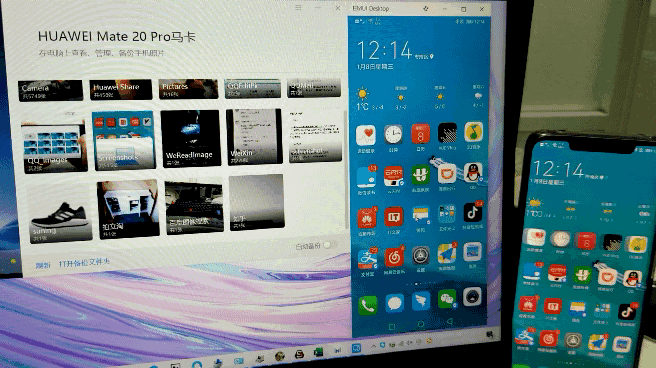This screenshot has width=656, height=368.
Task: Pin the EMUI Desktop window
Action: point(425,8)
